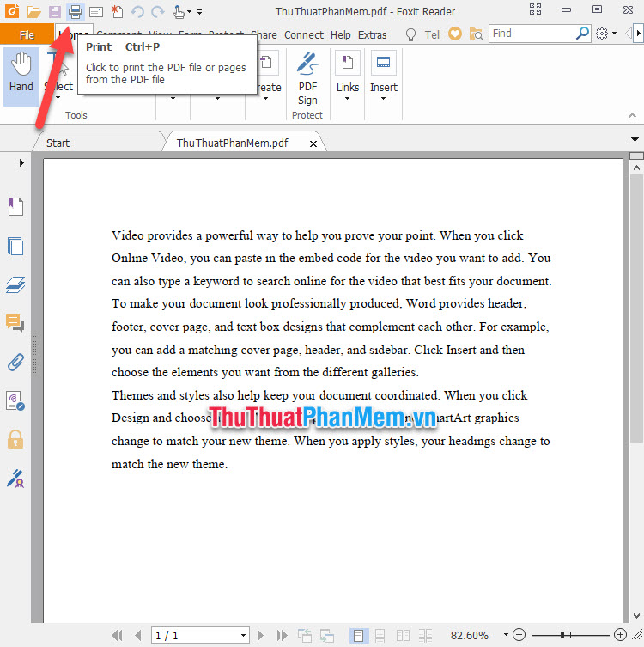
Task: Click the Tell me lightbulb icon
Action: (410, 34)
